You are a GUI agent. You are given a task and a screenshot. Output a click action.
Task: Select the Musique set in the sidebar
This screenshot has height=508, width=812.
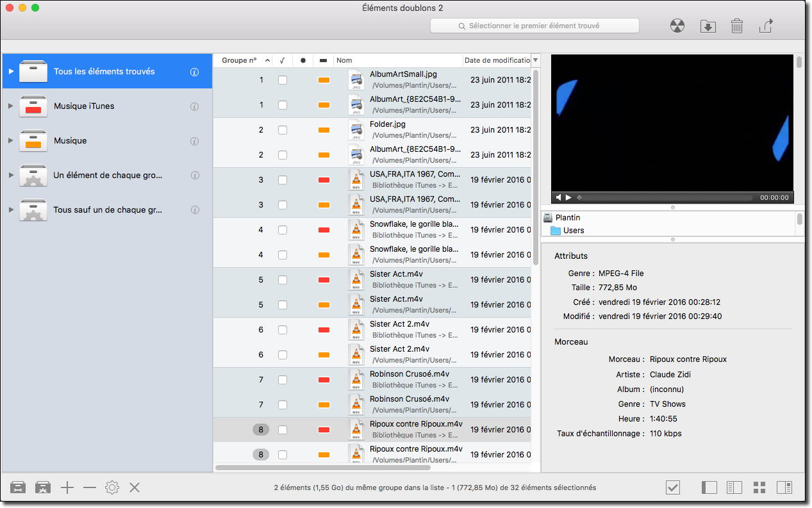click(x=106, y=141)
